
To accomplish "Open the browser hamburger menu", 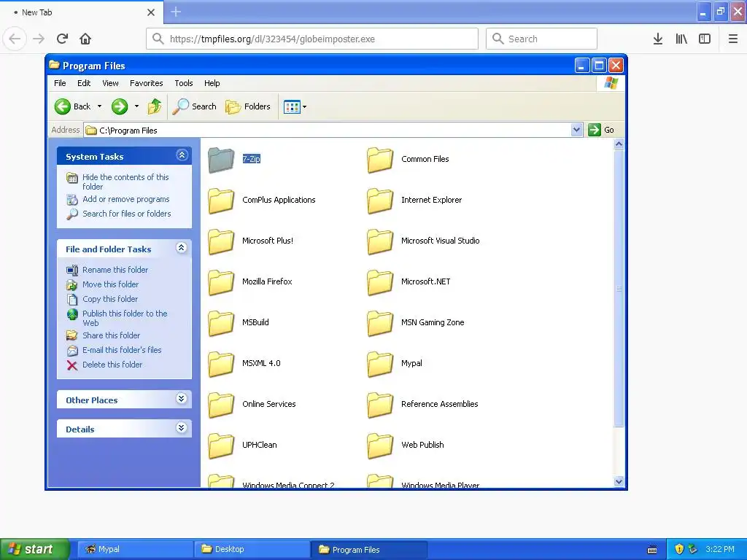I will 733,39.
